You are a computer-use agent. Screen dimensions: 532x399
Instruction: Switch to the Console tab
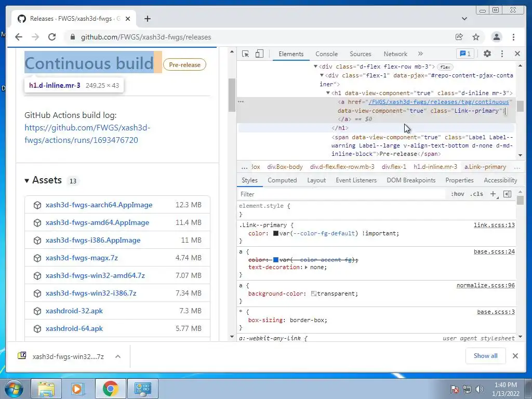[x=326, y=54]
